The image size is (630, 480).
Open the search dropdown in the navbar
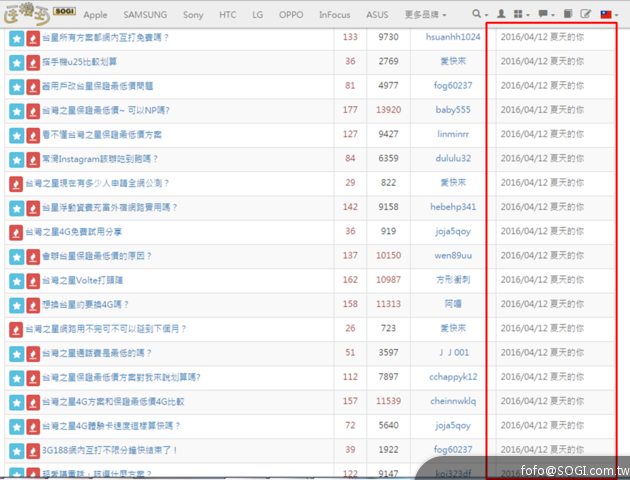480,15
